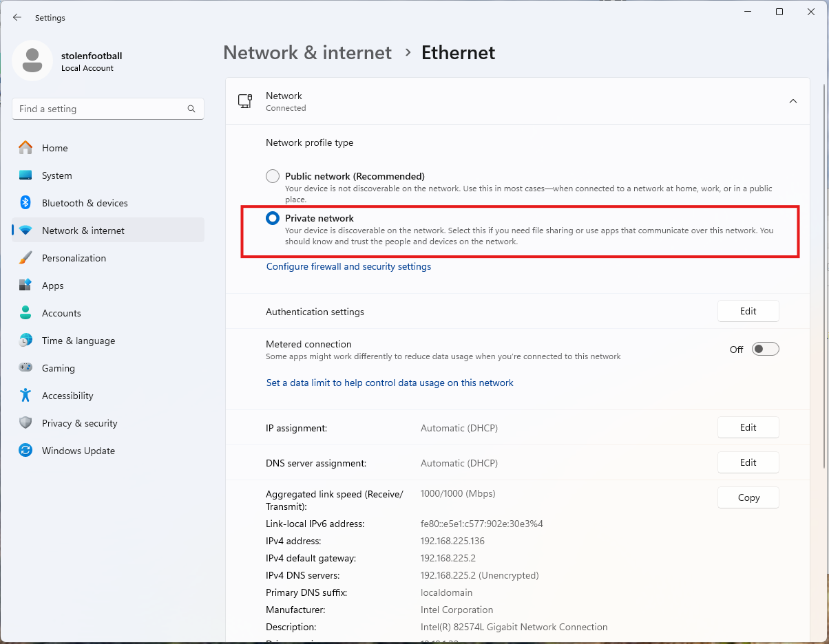829x644 pixels.
Task: Open System settings category
Action: [x=108, y=175]
